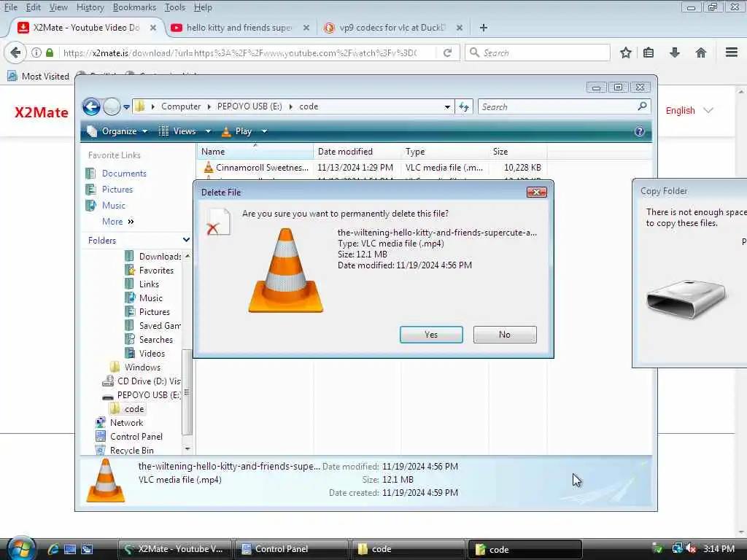
Task: Show More favorite links
Action: point(117,222)
